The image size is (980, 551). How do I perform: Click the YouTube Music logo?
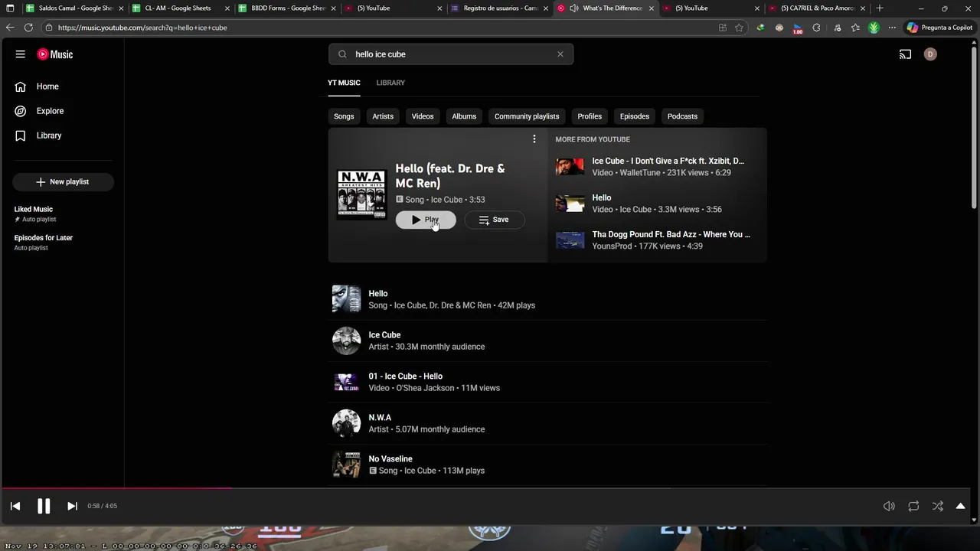pos(55,54)
